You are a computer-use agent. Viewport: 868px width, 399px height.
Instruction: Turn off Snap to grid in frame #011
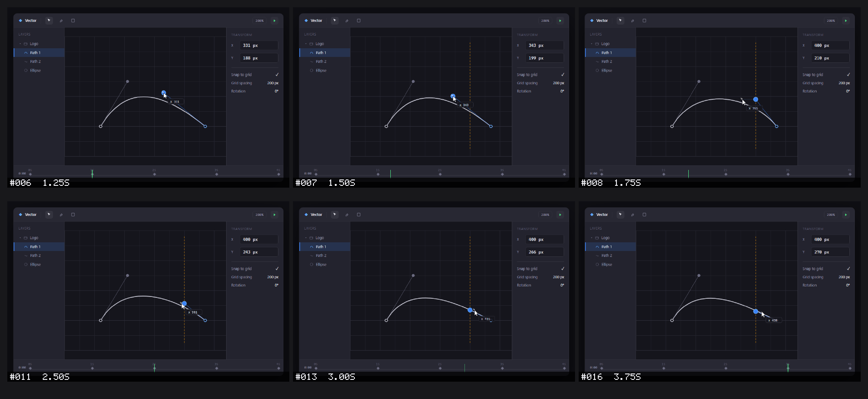tap(277, 269)
